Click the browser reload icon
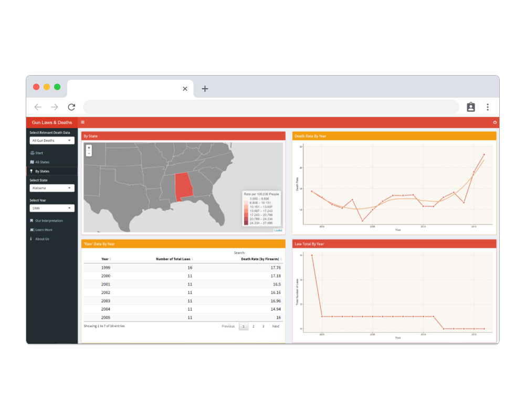Viewport: 525px width, 420px height. point(71,107)
